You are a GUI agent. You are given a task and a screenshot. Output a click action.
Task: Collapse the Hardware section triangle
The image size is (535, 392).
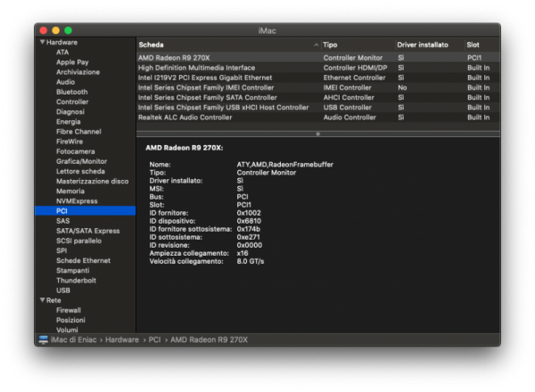coord(42,43)
